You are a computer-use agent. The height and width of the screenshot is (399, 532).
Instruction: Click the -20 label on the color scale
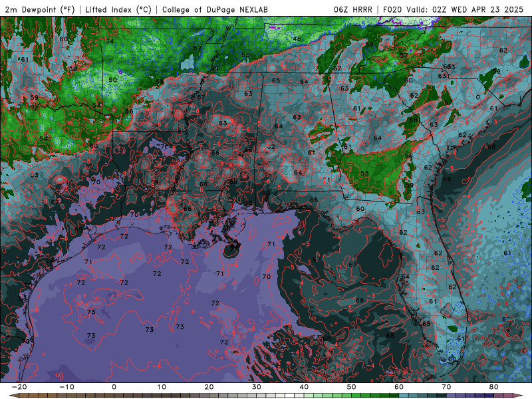pyautogui.click(x=19, y=387)
